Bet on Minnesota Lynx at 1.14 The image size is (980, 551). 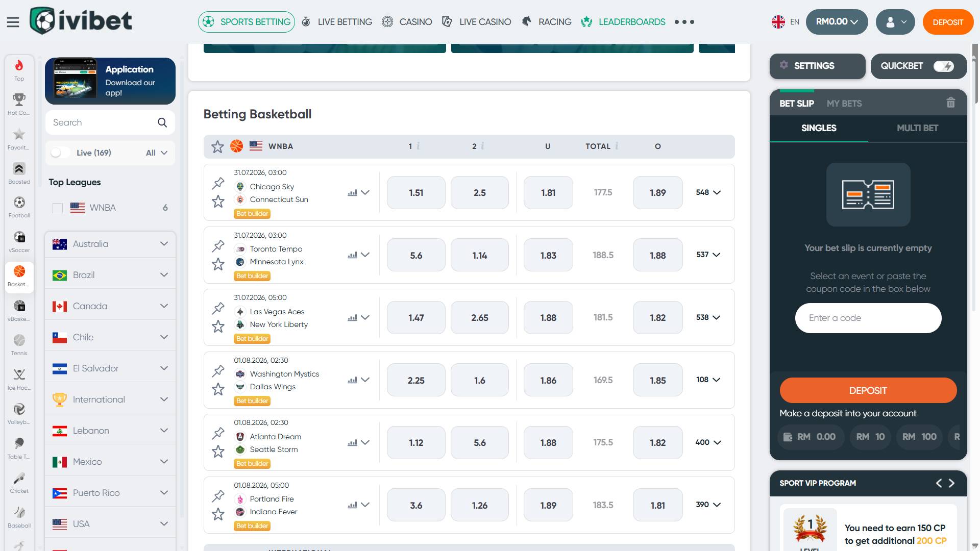tap(480, 255)
